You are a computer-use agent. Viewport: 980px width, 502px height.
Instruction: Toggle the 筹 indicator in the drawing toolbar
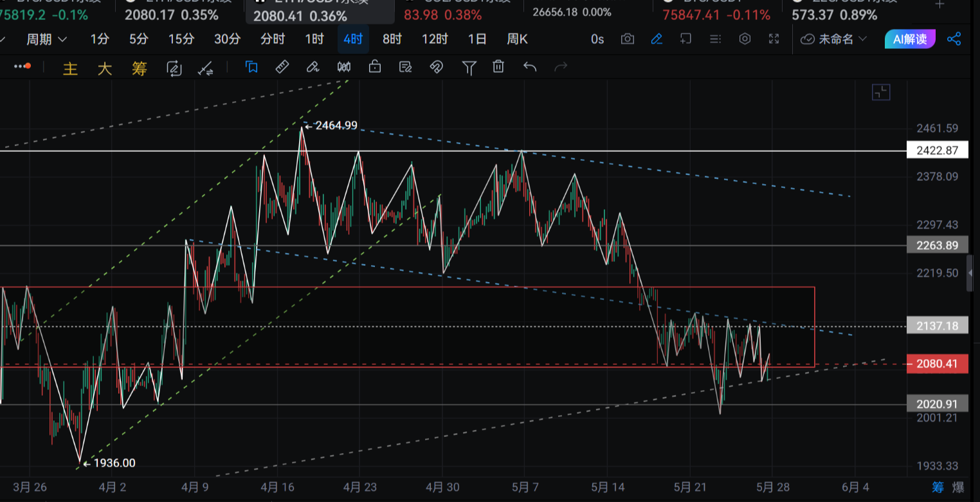click(x=140, y=68)
